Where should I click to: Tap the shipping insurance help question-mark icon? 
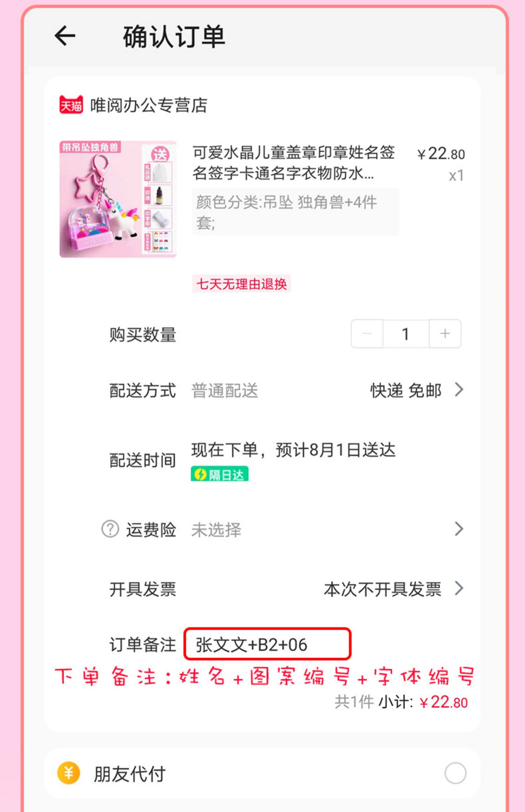110,529
